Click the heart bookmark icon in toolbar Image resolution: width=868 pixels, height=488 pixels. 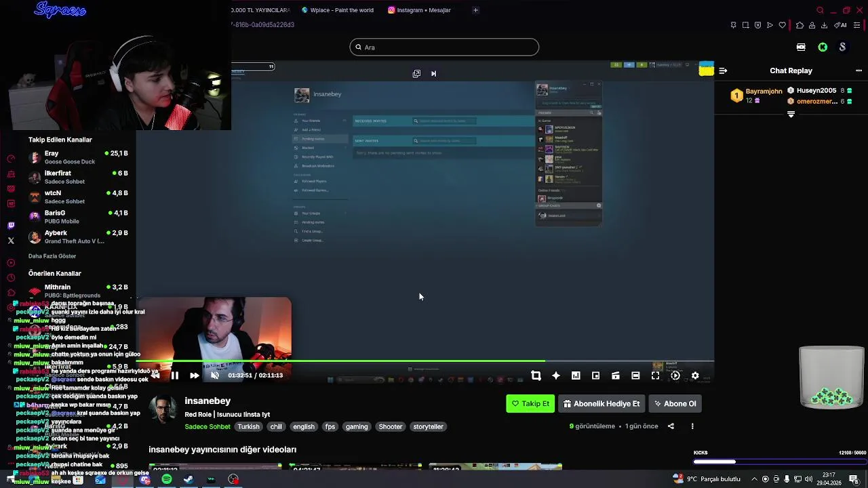click(x=782, y=25)
